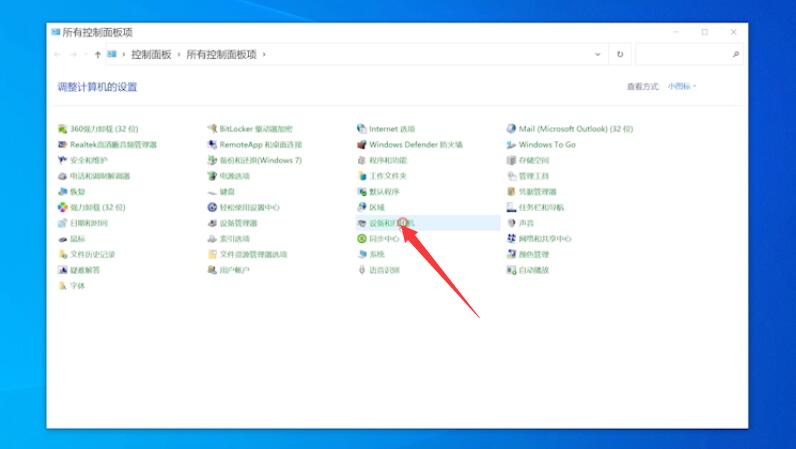Expand chevron after 控制面板 breadcrumb
796x449 pixels.
pos(179,54)
